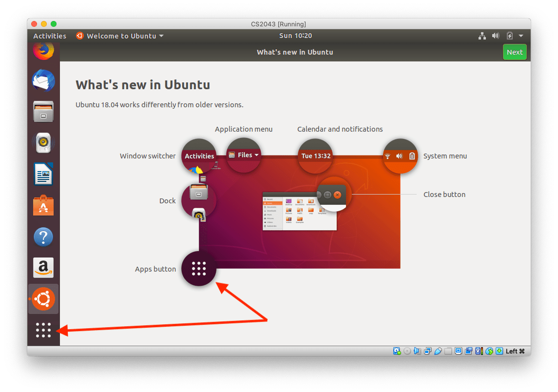
Task: Click the hard disk activity status icon
Action: [x=397, y=351]
